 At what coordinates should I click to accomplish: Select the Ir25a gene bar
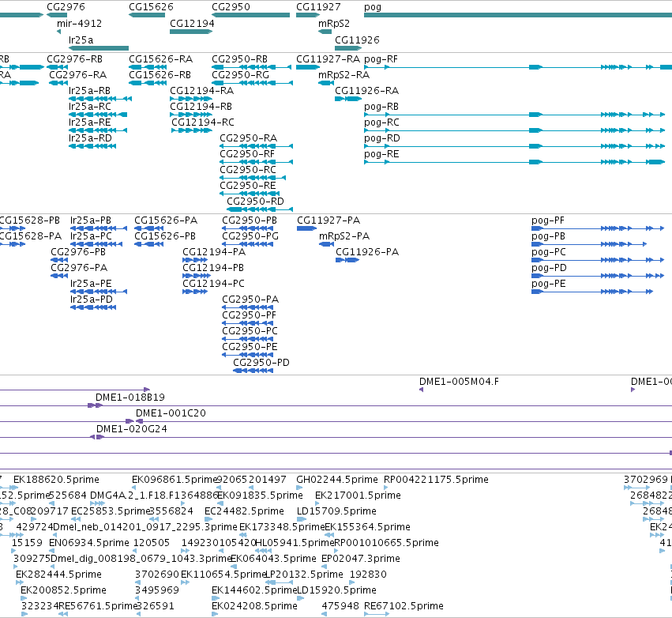[x=99, y=48]
